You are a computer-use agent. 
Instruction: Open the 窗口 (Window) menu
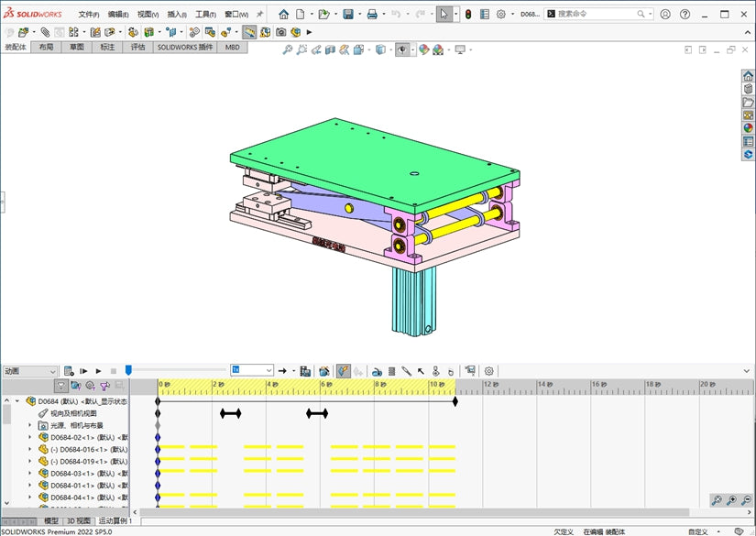236,15
